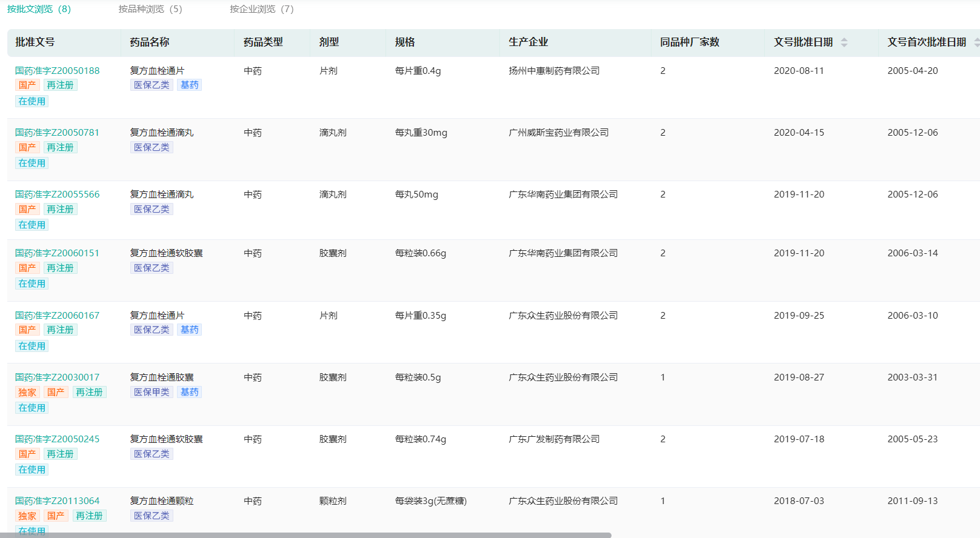
Task: Select the 按企业浏览 (7) tab
Action: pos(262,9)
